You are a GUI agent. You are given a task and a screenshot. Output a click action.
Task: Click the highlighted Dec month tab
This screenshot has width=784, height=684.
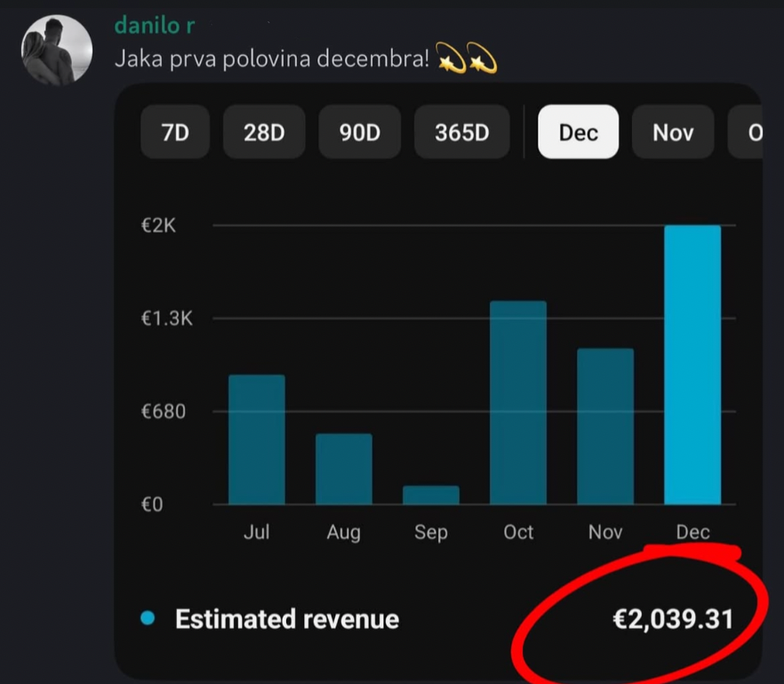[x=578, y=132]
